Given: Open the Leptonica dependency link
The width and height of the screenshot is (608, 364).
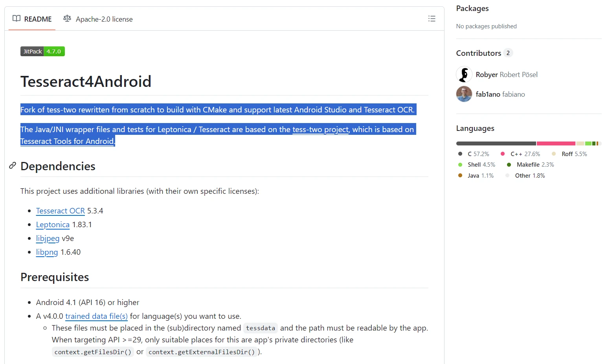Looking at the screenshot, I should [53, 224].
